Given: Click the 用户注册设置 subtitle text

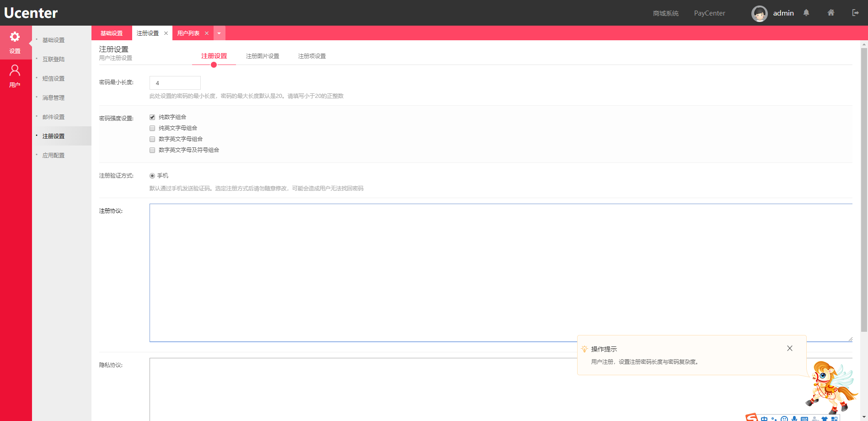Looking at the screenshot, I should [116, 58].
